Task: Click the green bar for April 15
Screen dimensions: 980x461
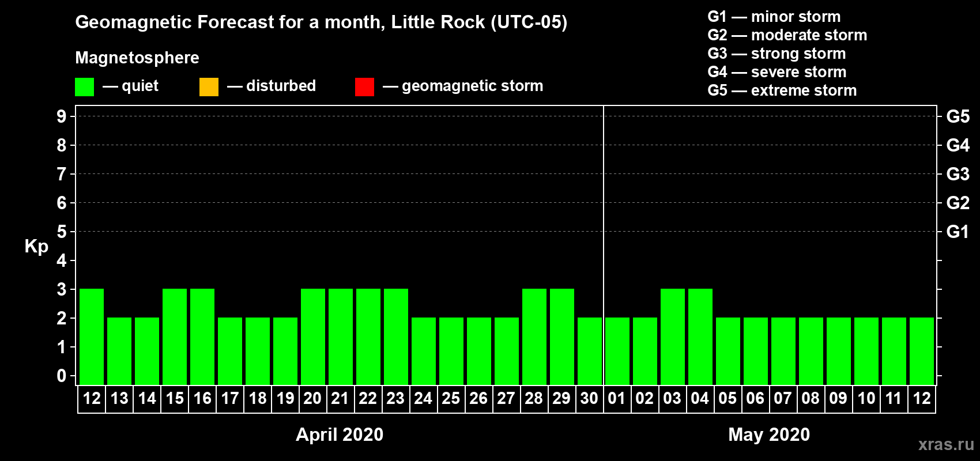Action: pos(175,337)
